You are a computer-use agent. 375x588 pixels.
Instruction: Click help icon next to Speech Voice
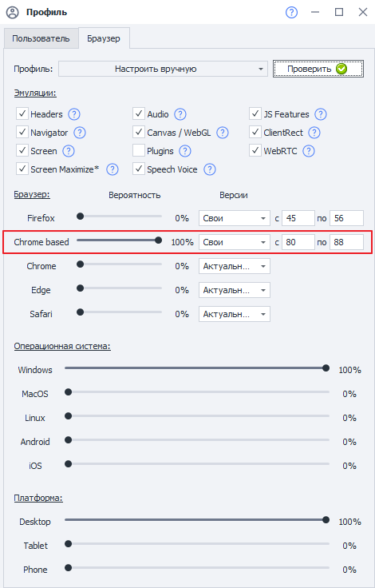tap(210, 169)
